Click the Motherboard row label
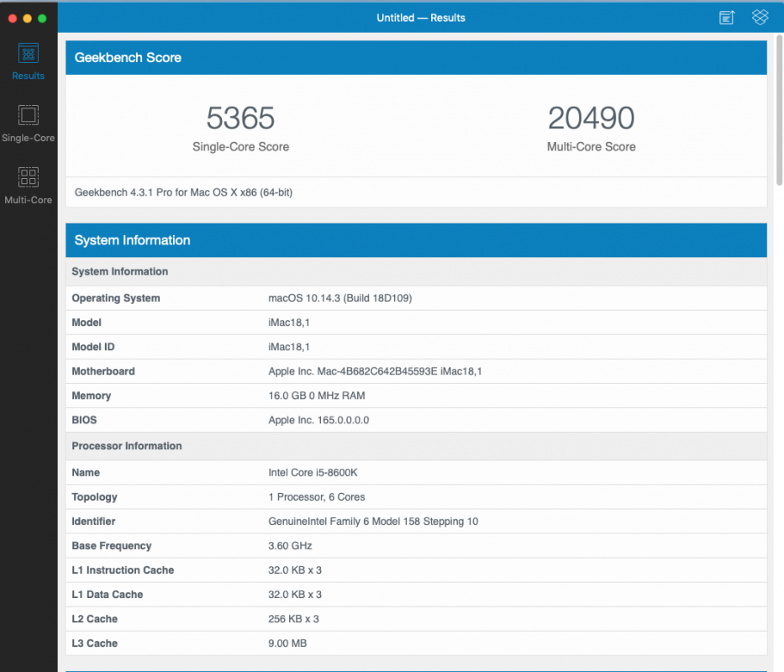Viewport: 784px width, 672px height. click(103, 371)
